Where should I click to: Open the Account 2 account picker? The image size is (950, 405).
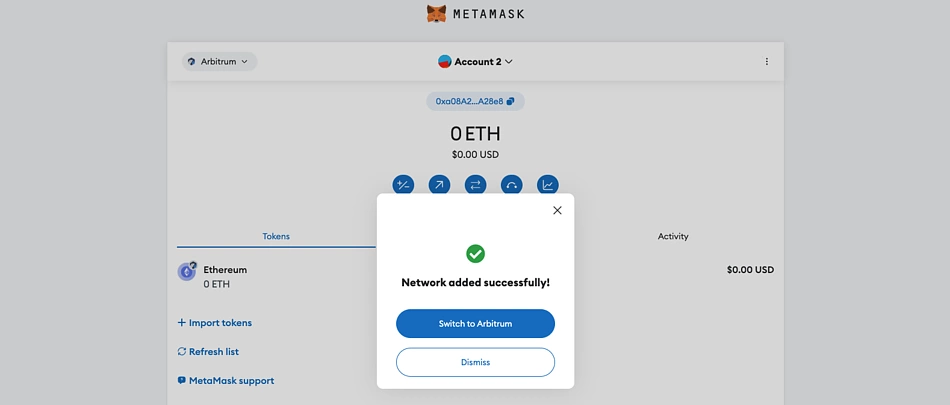click(476, 61)
